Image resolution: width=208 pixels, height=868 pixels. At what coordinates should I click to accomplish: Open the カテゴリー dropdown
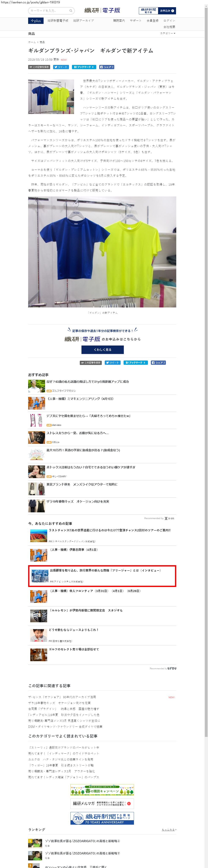coord(168,33)
